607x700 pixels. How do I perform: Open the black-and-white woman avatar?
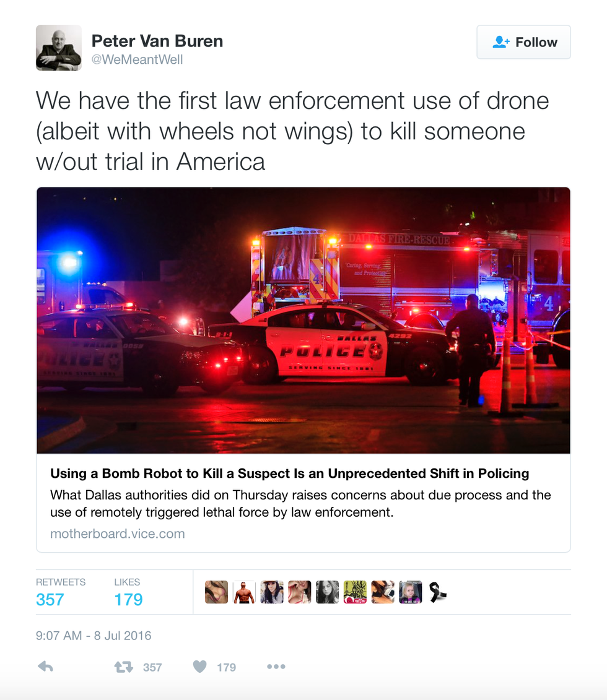point(328,592)
